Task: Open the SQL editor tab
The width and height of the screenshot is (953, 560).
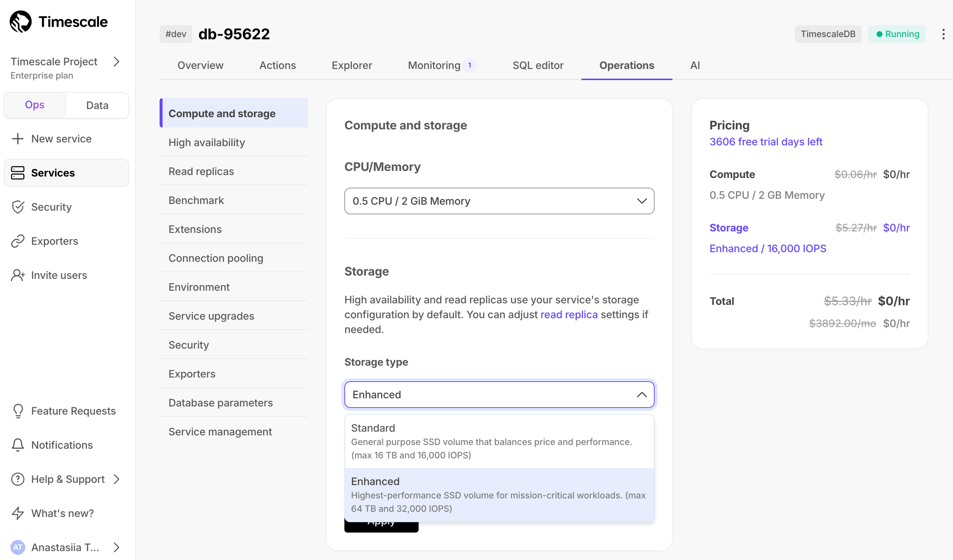Action: (x=538, y=65)
